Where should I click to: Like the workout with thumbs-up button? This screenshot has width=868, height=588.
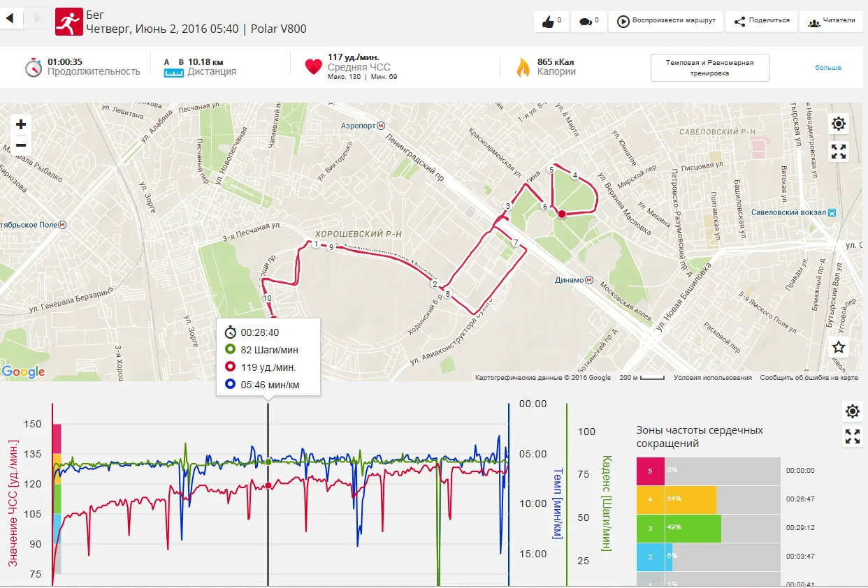[x=551, y=21]
